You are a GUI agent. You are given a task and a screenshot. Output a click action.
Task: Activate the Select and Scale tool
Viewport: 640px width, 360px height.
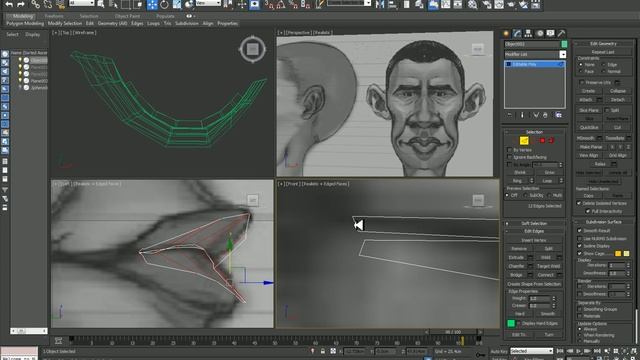[x=177, y=4]
